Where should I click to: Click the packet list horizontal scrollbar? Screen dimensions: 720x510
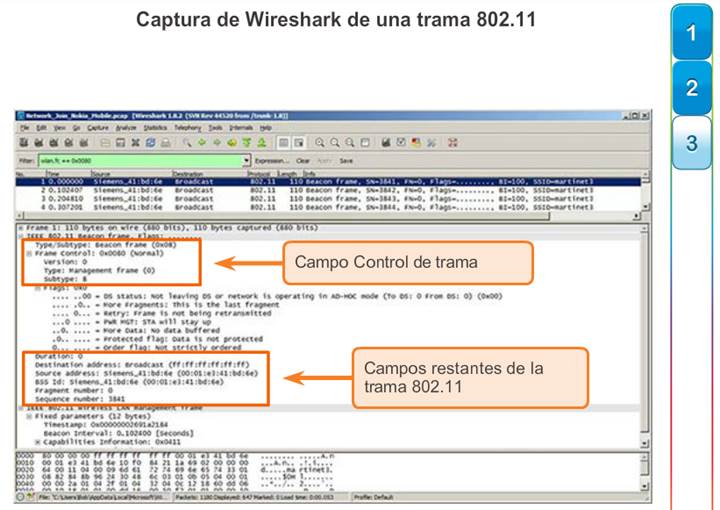(328, 215)
